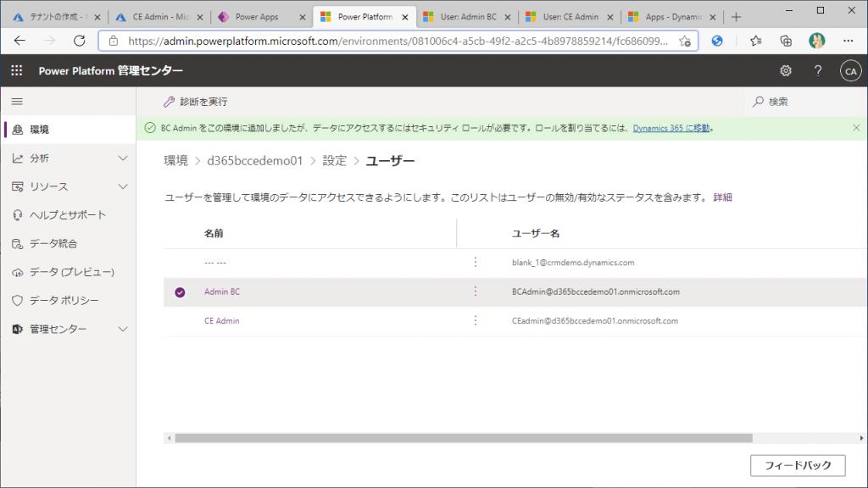
Task: Click the blue globe extension icon
Action: click(x=717, y=41)
